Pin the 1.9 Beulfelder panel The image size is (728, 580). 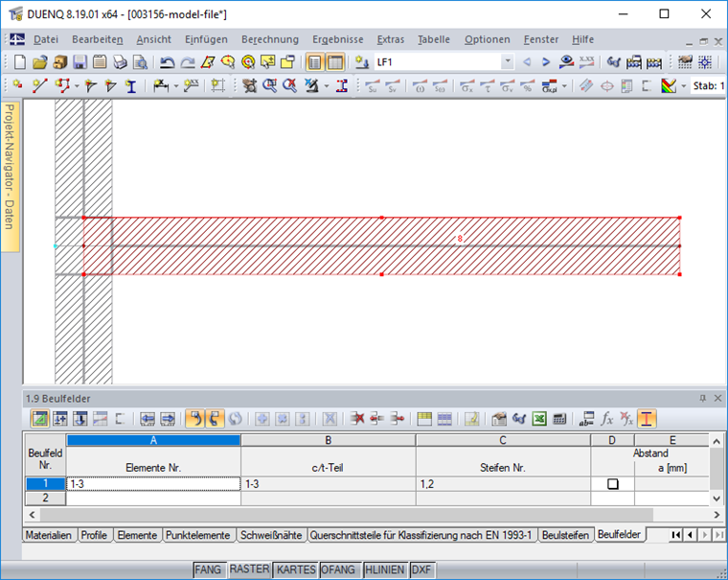pyautogui.click(x=703, y=398)
